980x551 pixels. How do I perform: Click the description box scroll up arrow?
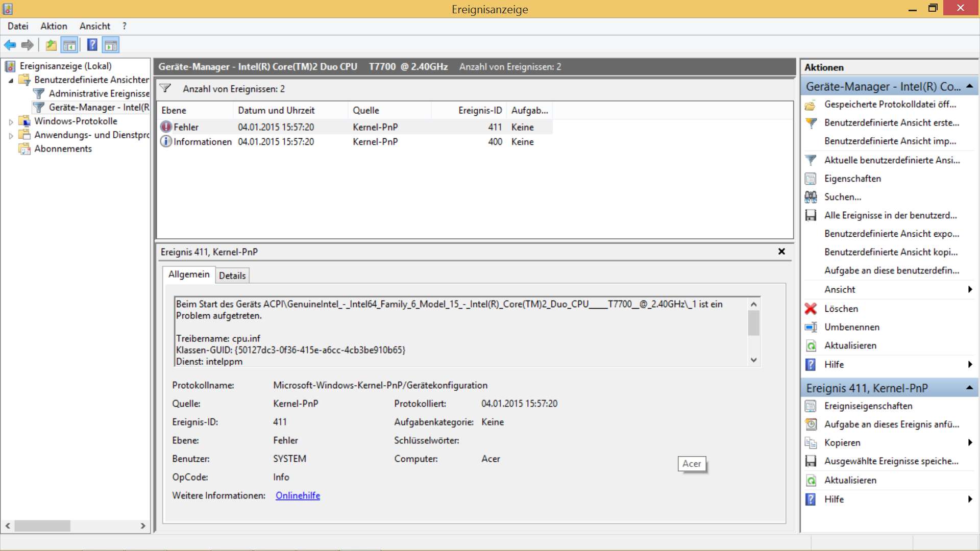[753, 304]
